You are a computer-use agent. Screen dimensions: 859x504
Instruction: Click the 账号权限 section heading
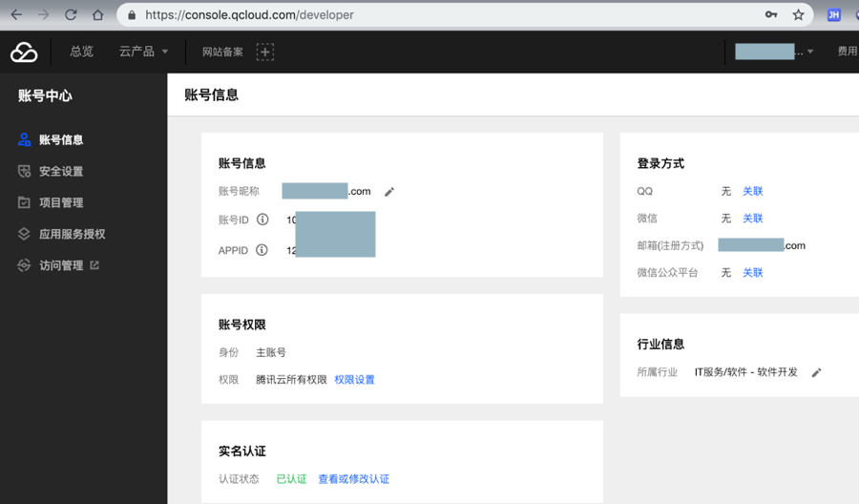[x=242, y=325]
